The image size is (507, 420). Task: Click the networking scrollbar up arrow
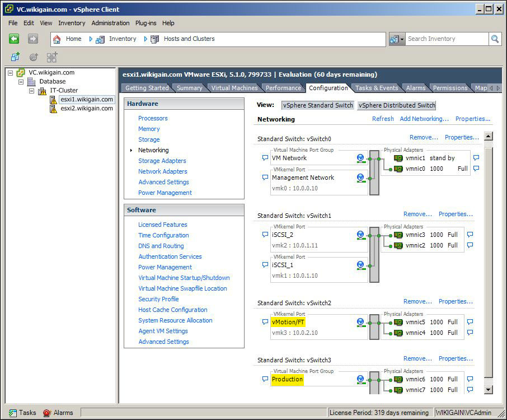[x=489, y=136]
